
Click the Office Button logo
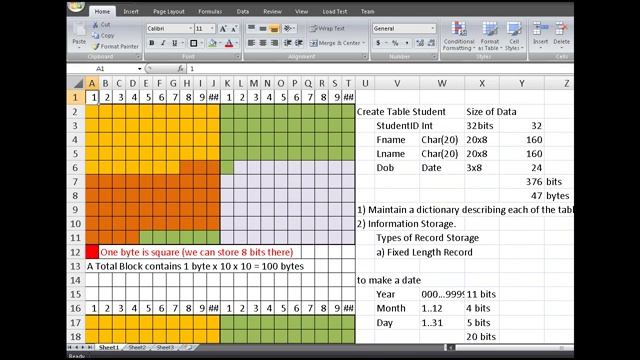tap(76, 7)
